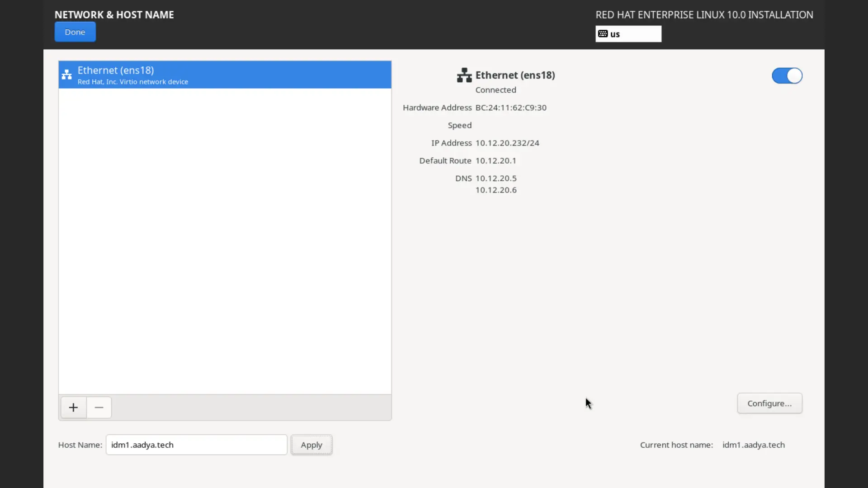Click inside the Host Name field
This screenshot has width=868, height=488.
[x=196, y=445]
